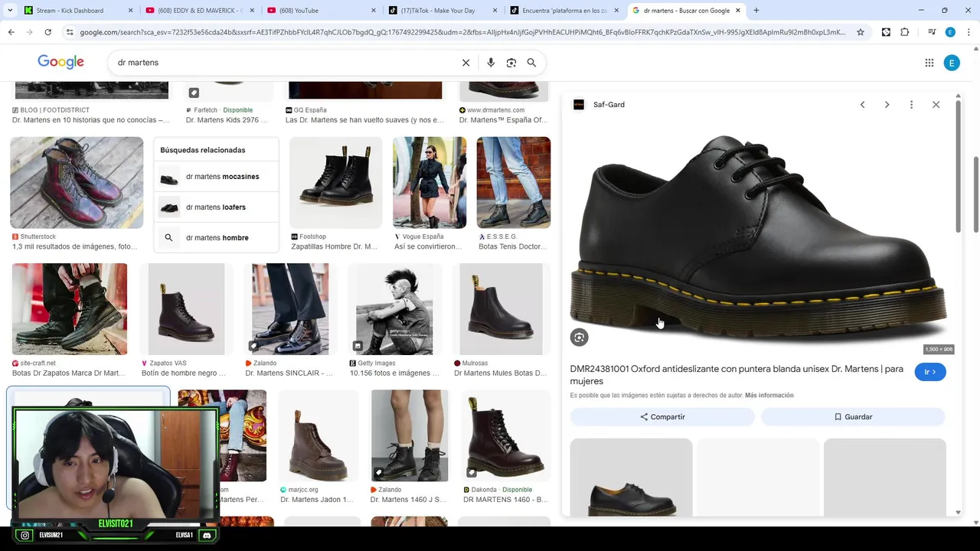Open the Google apps grid
Viewport: 980px width, 551px height.
pyautogui.click(x=929, y=63)
